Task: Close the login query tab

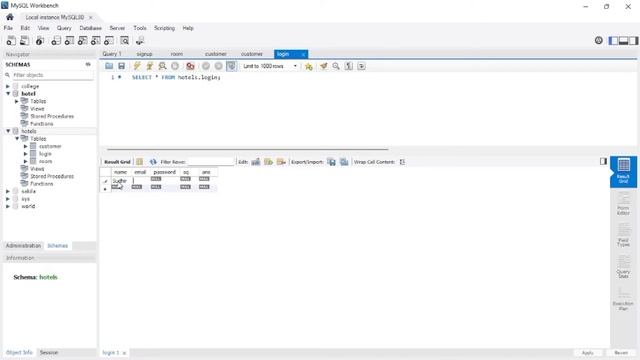Action: [303, 54]
